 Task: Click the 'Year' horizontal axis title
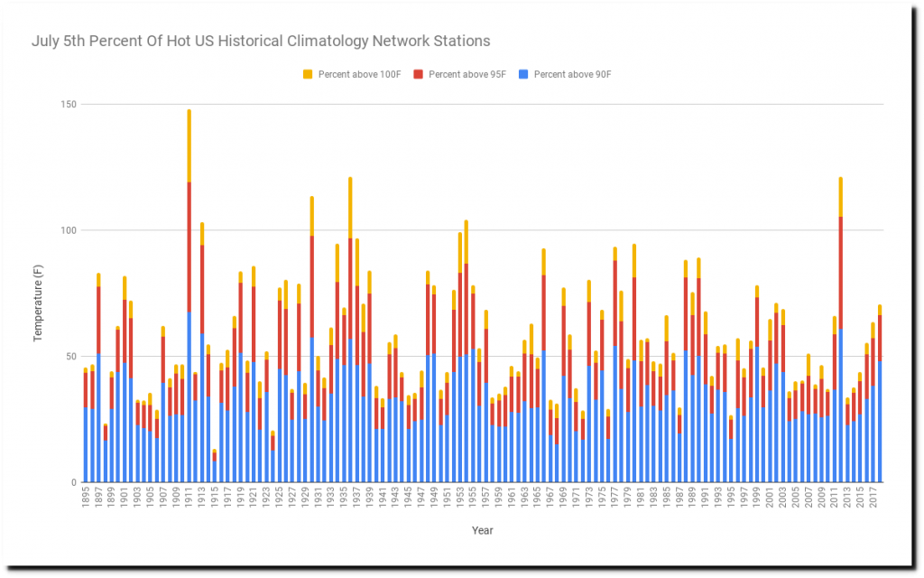482,530
